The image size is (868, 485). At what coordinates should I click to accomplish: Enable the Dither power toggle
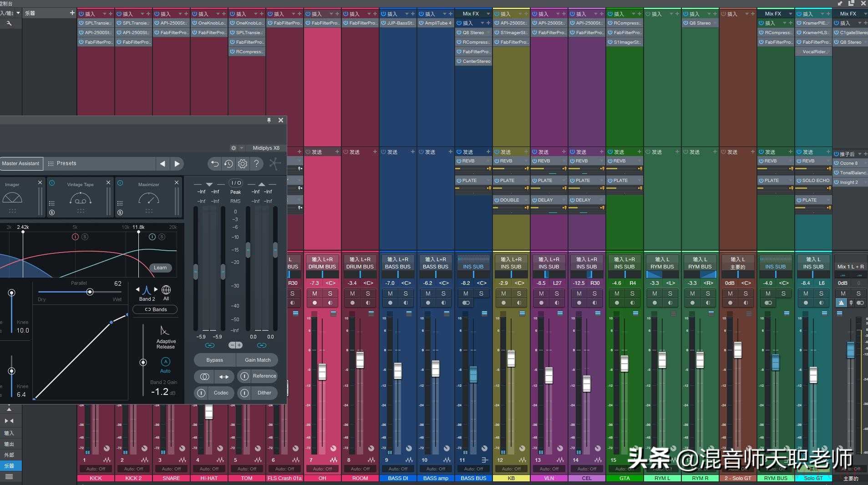(244, 393)
